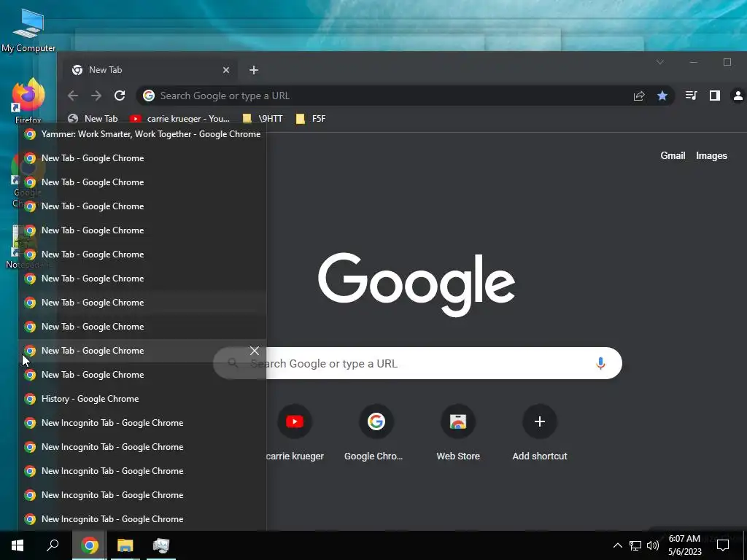This screenshot has height=560, width=747.
Task: Open the Google Chro... shortcut tile
Action: coord(376,433)
